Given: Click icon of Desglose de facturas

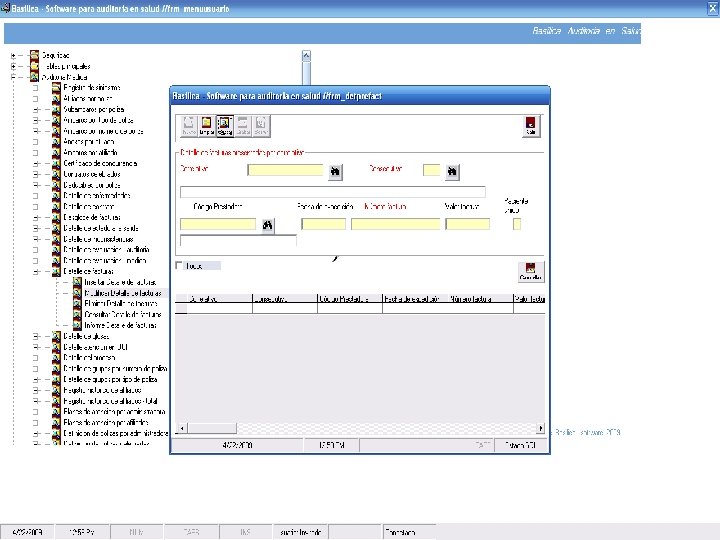Looking at the screenshot, I should [56, 217].
